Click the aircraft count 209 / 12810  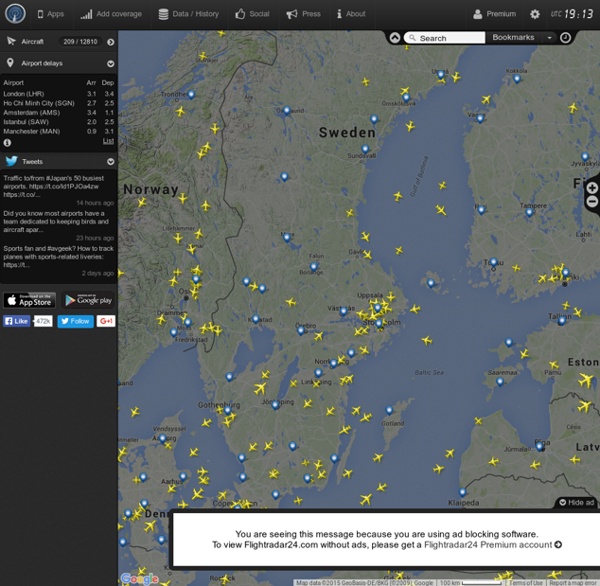point(80,42)
